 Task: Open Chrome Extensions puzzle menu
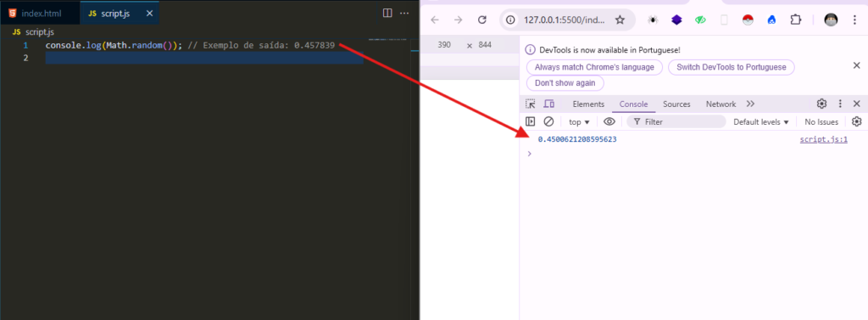(x=795, y=20)
